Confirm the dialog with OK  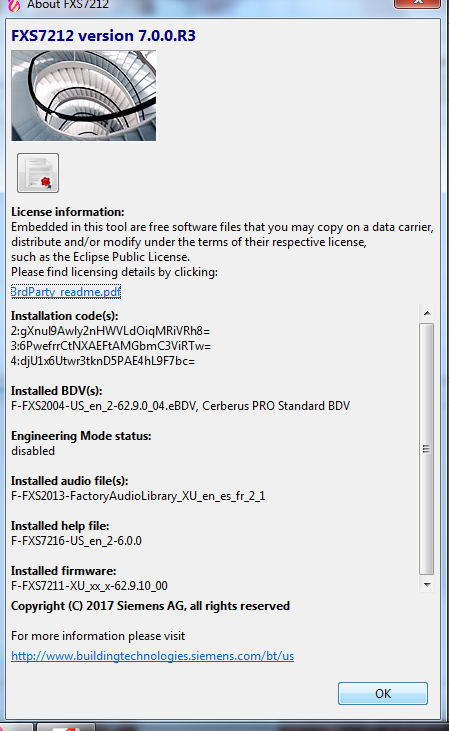point(383,694)
